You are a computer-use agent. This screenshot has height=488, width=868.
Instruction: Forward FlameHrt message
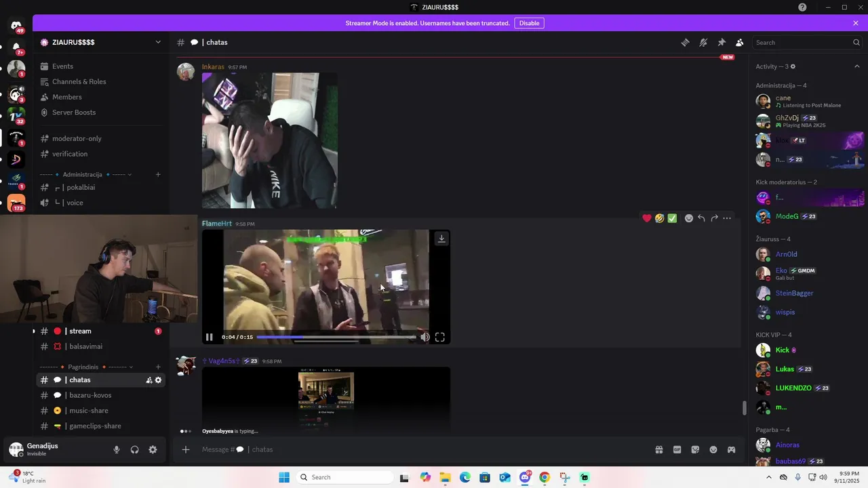(x=714, y=218)
